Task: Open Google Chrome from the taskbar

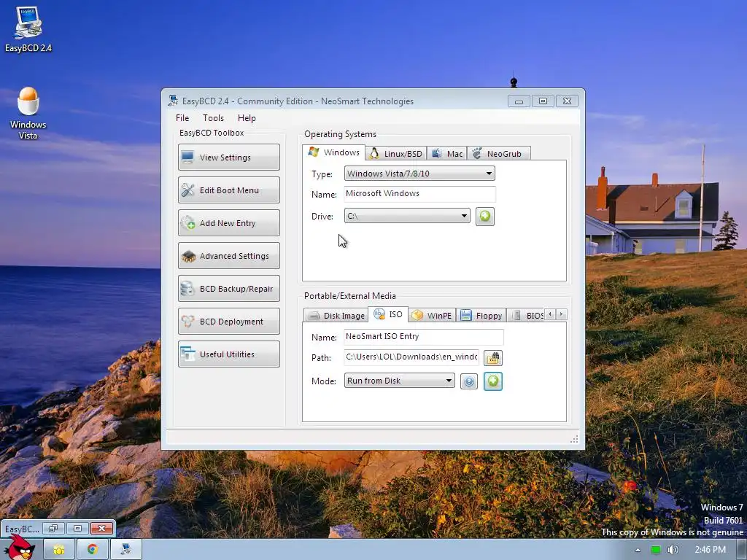Action: click(92, 550)
